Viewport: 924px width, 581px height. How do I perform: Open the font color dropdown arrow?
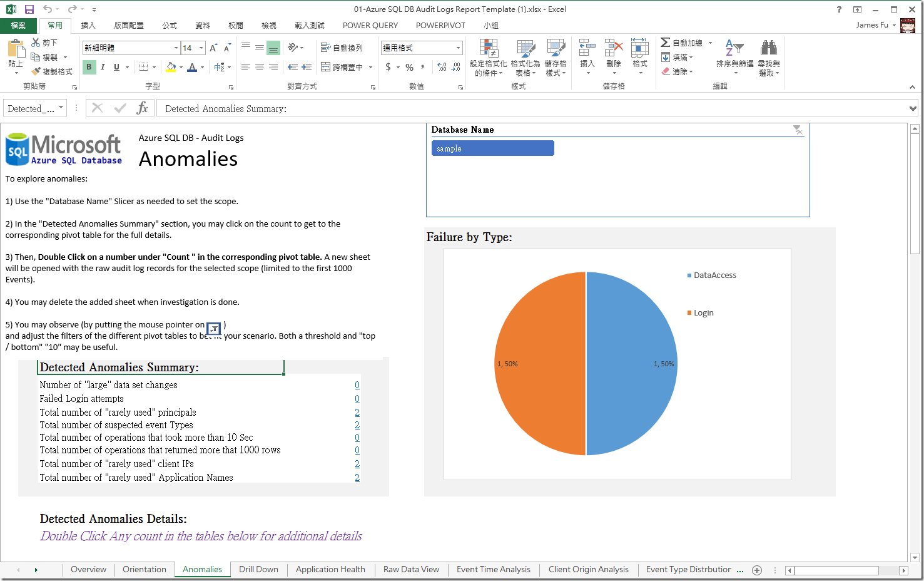coord(202,67)
